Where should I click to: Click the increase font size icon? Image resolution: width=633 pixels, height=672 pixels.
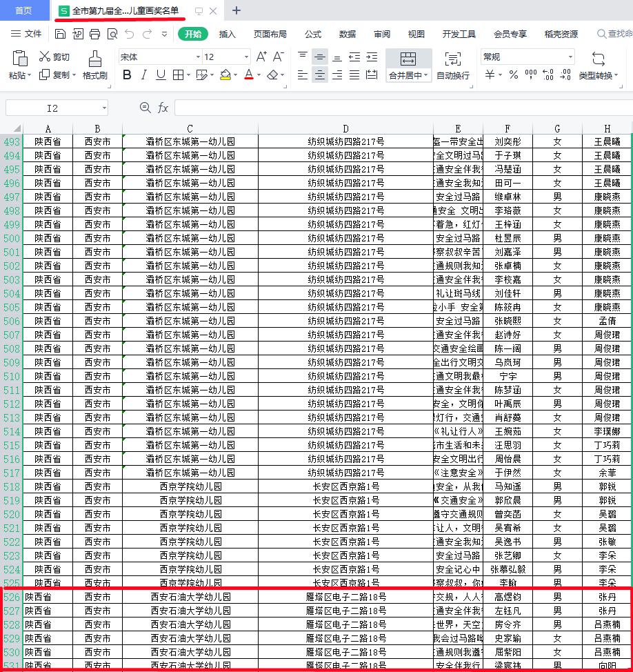261,57
